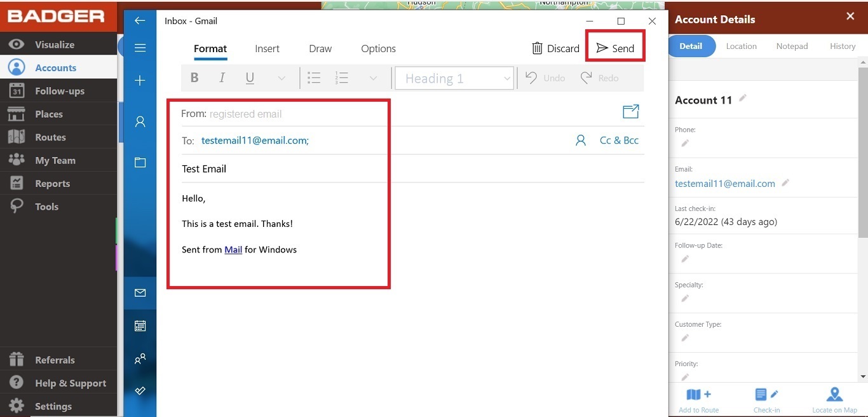The width and height of the screenshot is (868, 417).
Task: Open Follow-ups in Badger sidebar
Action: point(58,91)
